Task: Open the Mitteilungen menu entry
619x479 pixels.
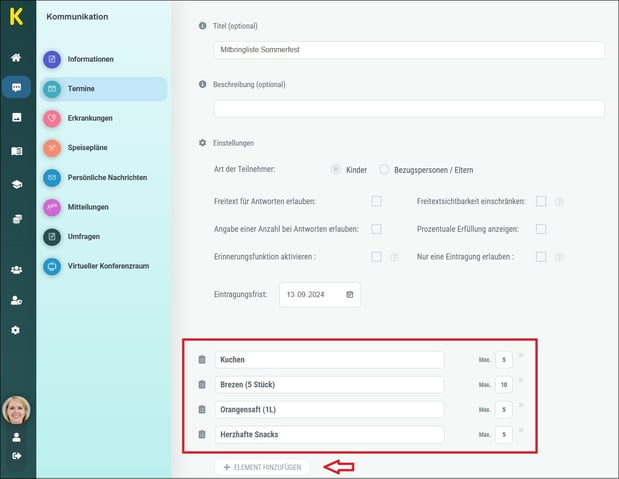Action: pos(103,207)
